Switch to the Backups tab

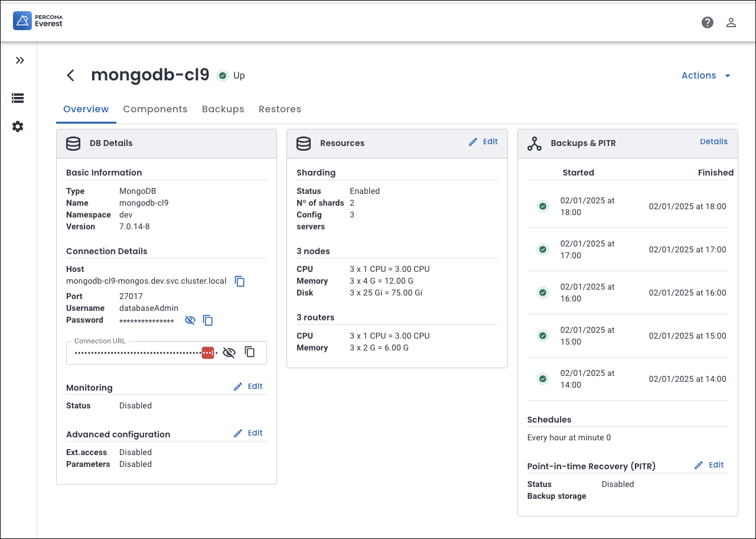[x=223, y=109]
